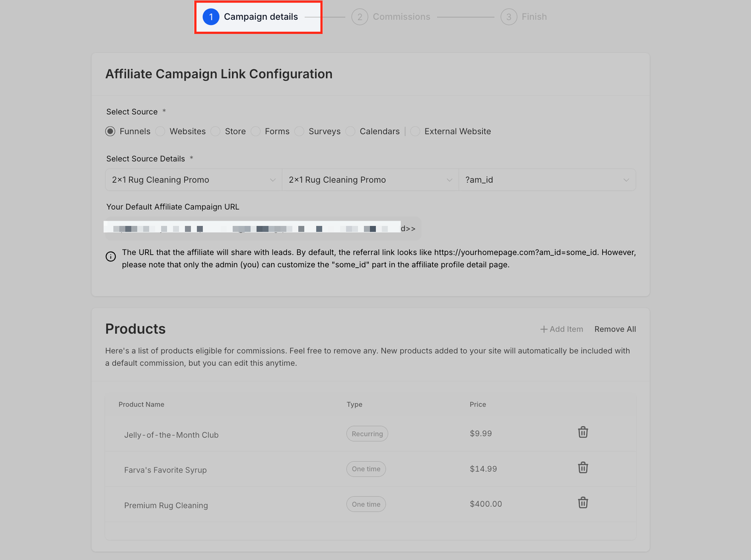Click the Products section heading
Image resolution: width=751 pixels, height=560 pixels.
pyautogui.click(x=135, y=329)
